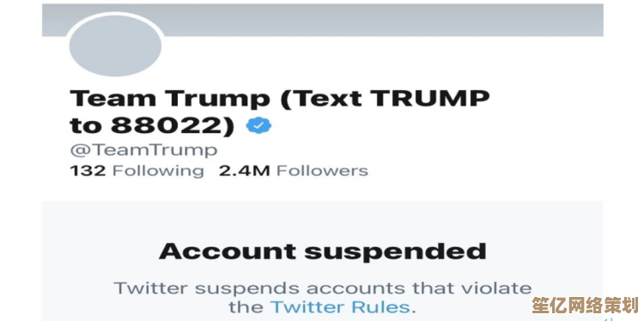This screenshot has width=644, height=321.
Task: Click the word Following
Action: [158, 172]
